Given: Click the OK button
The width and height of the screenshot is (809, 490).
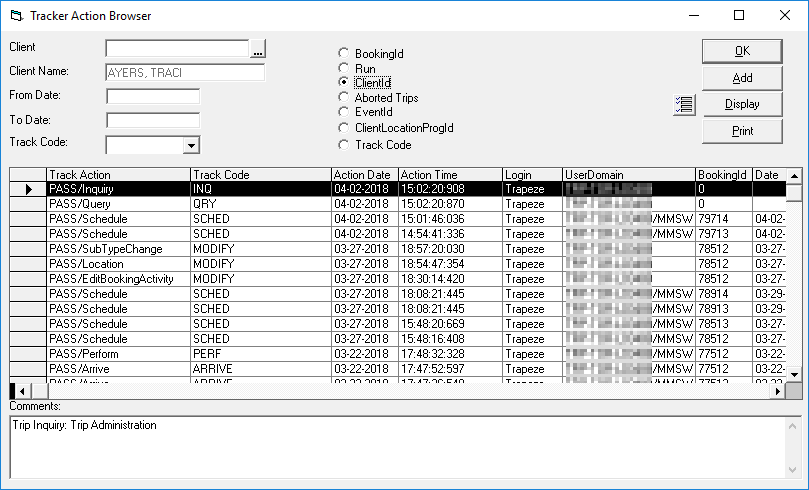Looking at the screenshot, I should [742, 51].
